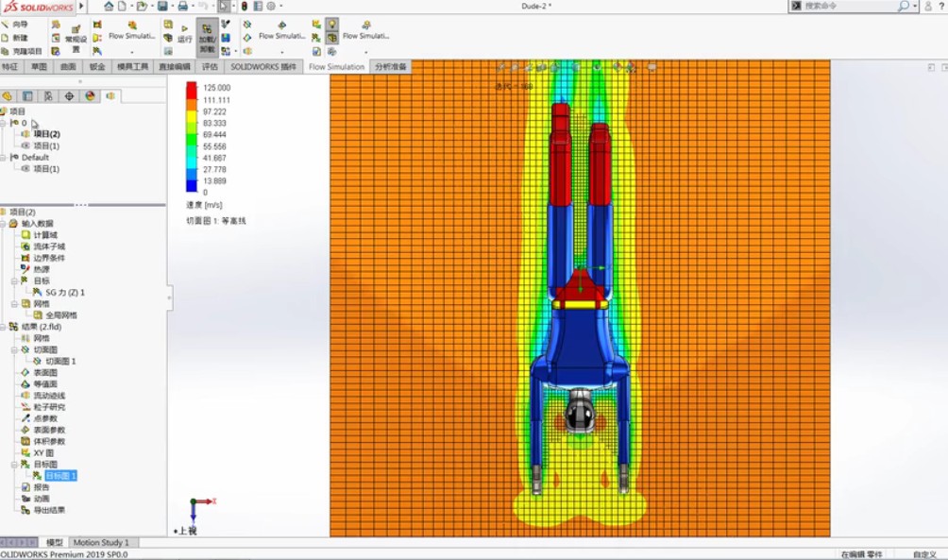Click 新建 to create a new project

[x=15, y=38]
